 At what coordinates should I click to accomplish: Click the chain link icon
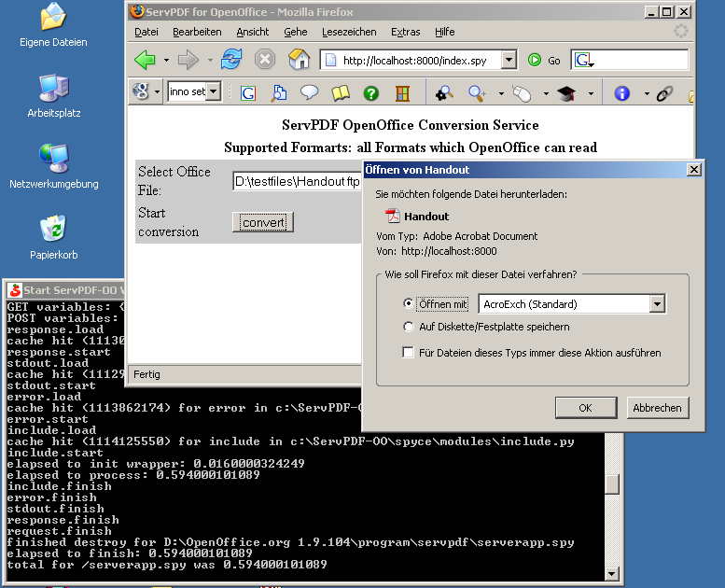pos(664,93)
